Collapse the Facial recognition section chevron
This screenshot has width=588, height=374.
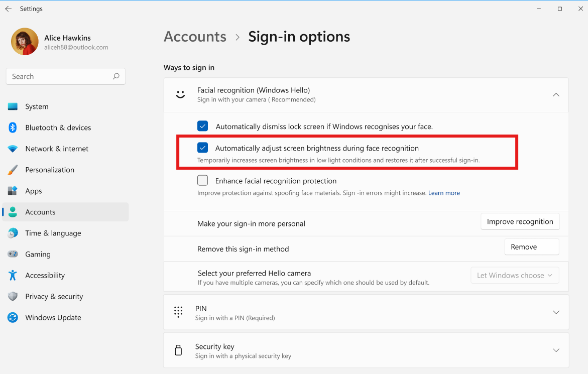[556, 95]
